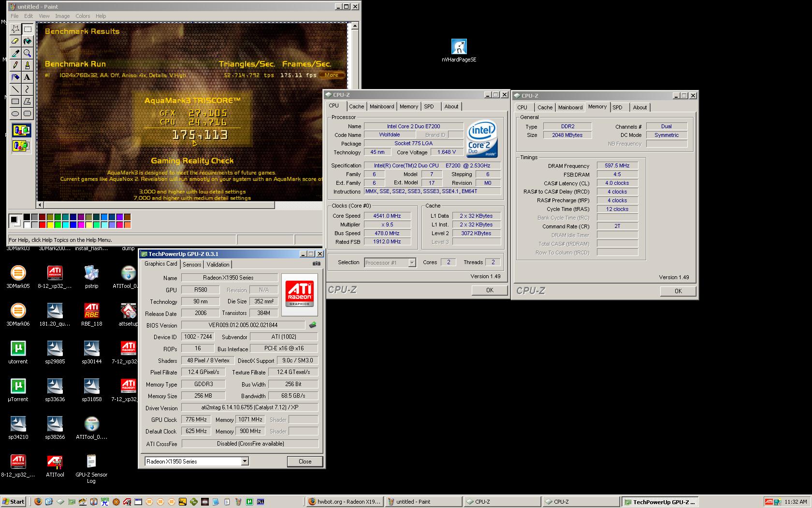Screen dimensions: 812x508
Task: Pick the yellow color swatch in Paint palette
Action: tap(50, 224)
